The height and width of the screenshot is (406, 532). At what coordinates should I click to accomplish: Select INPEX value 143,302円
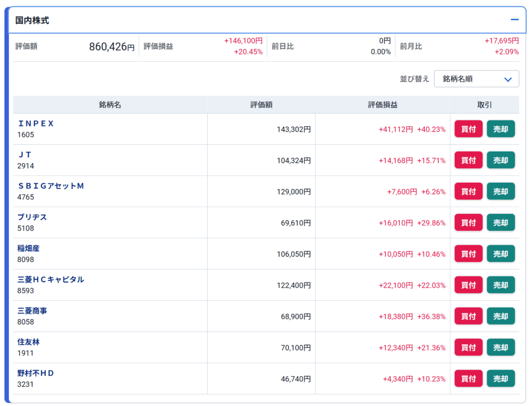(294, 129)
